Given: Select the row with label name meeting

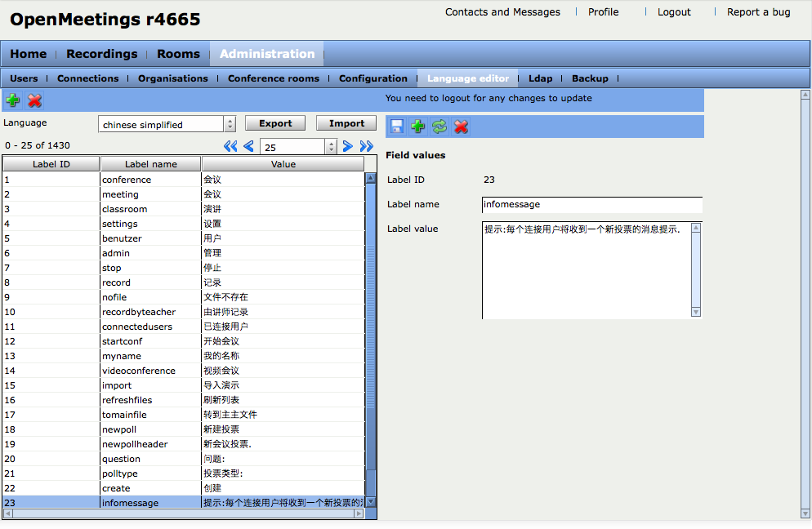Looking at the screenshot, I should point(184,194).
